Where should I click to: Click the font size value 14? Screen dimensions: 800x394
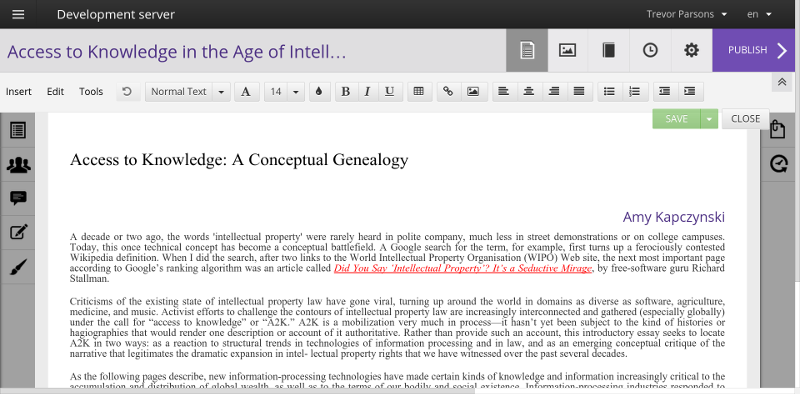coord(276,92)
